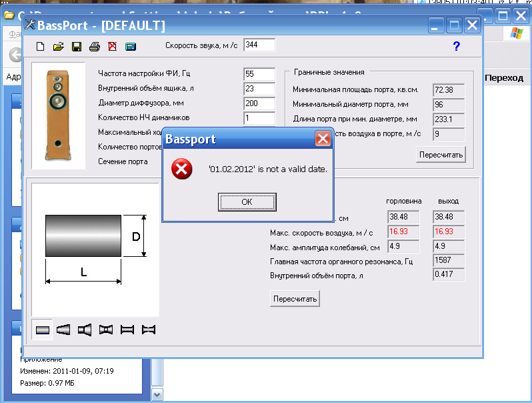Select the fifth port shape icon

pyautogui.click(x=127, y=330)
